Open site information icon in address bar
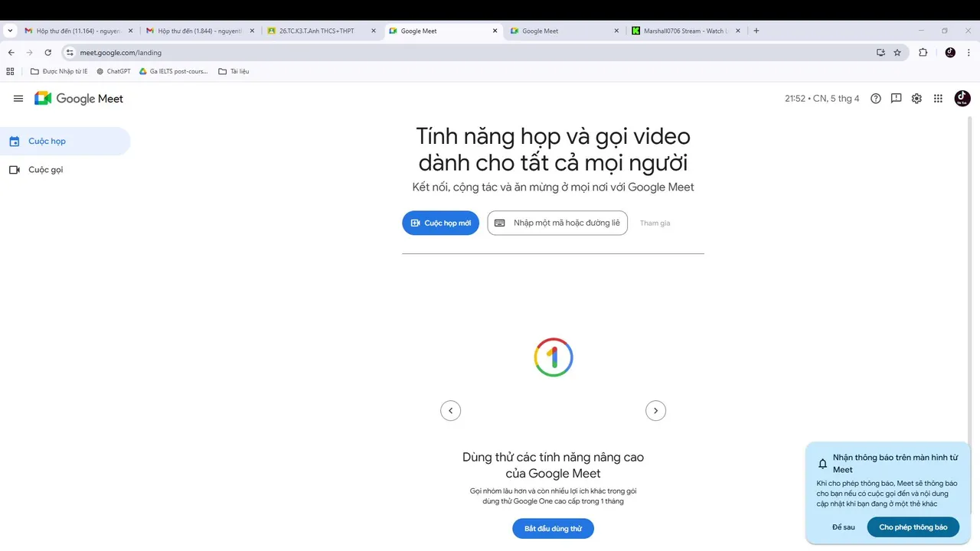The height and width of the screenshot is (551, 980). pos(69,53)
